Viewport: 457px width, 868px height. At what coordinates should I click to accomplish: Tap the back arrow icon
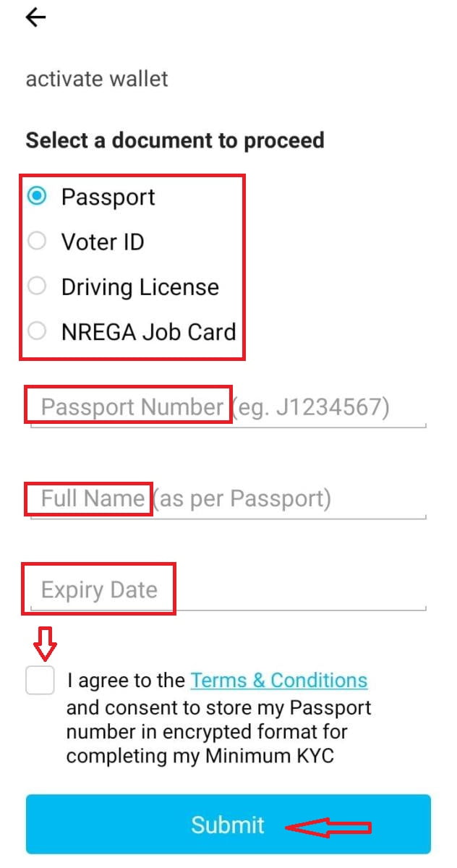(35, 17)
